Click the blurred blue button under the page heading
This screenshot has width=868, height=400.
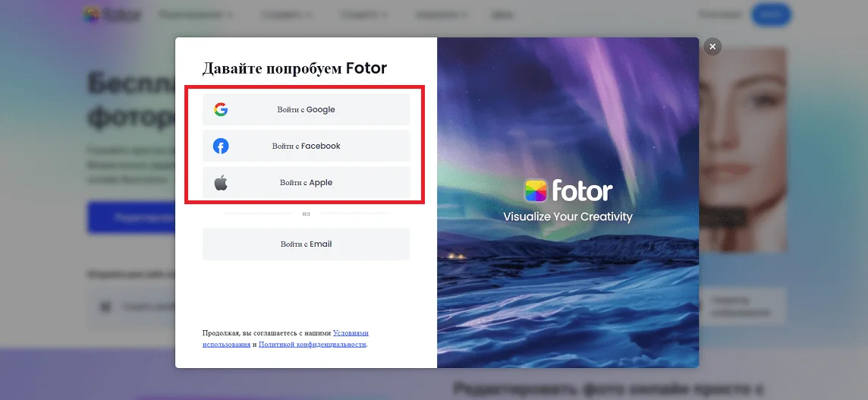[x=131, y=218]
